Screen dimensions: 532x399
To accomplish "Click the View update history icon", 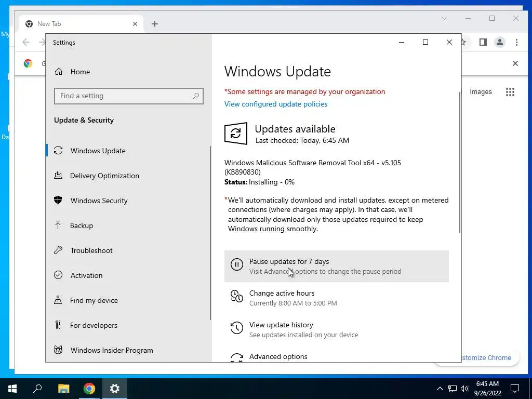I will click(x=237, y=328).
